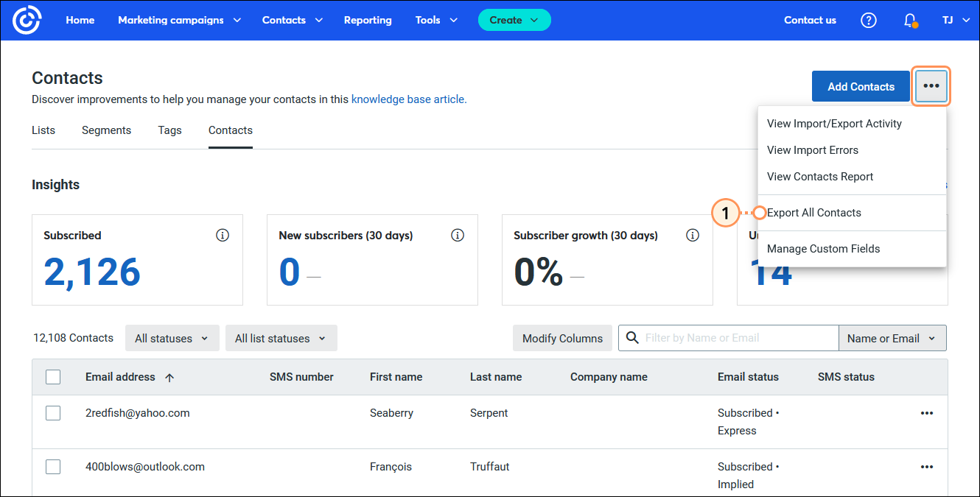Open the three-dot more actions button
The width and height of the screenshot is (980, 497).
pyautogui.click(x=931, y=86)
